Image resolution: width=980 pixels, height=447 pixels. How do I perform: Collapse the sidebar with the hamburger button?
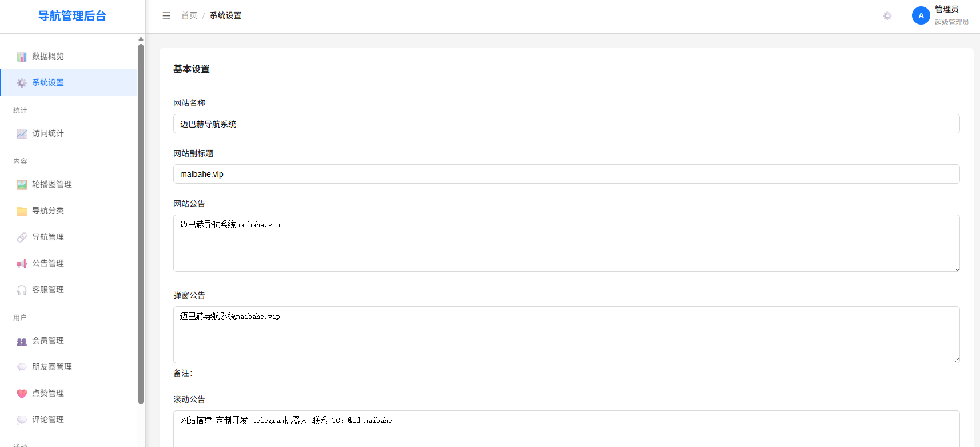166,16
